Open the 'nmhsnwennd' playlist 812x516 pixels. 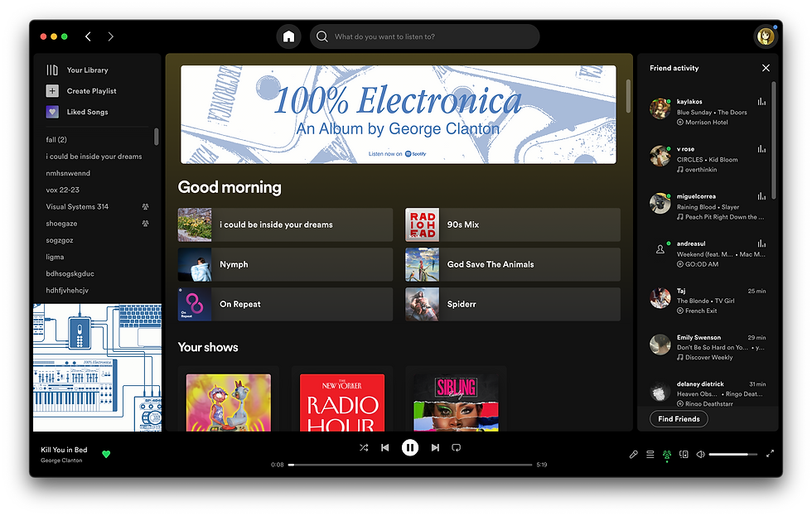coord(68,173)
